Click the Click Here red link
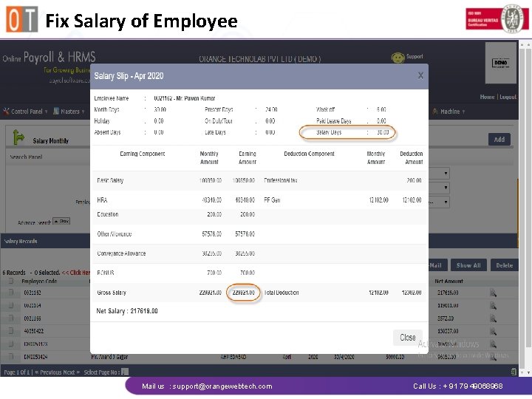The image size is (532, 399). [76, 273]
